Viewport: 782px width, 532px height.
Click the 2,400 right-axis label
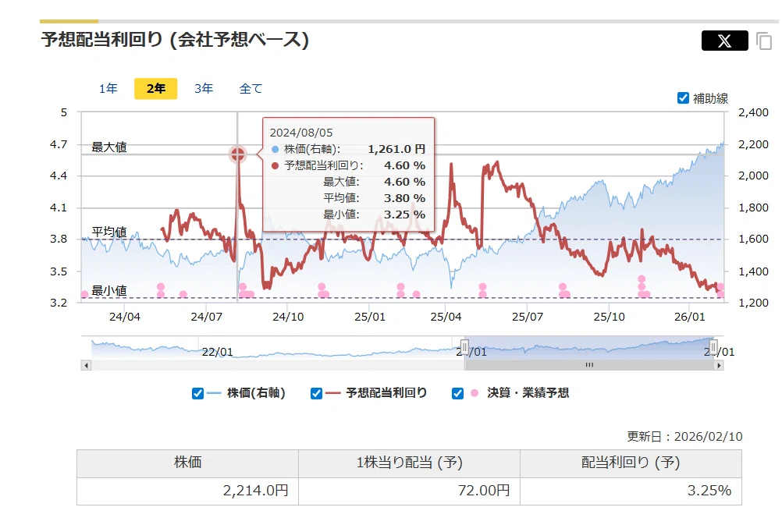[x=753, y=112]
